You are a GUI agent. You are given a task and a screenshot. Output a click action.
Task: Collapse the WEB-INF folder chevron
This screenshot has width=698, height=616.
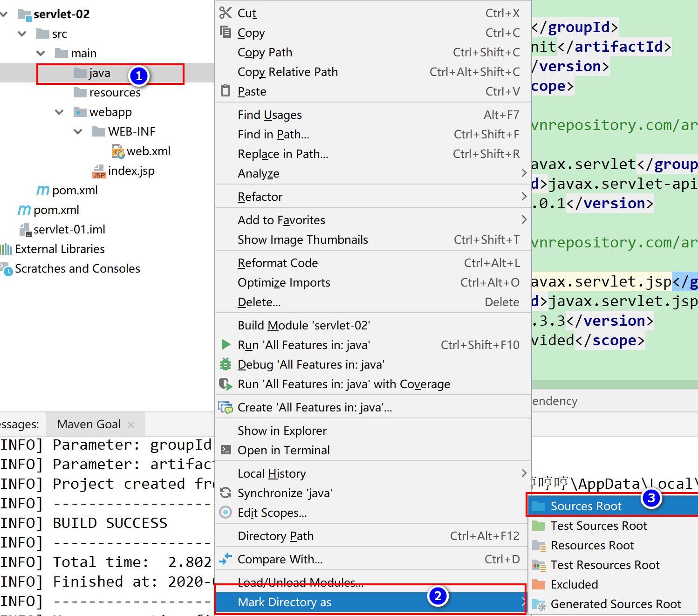(x=78, y=131)
